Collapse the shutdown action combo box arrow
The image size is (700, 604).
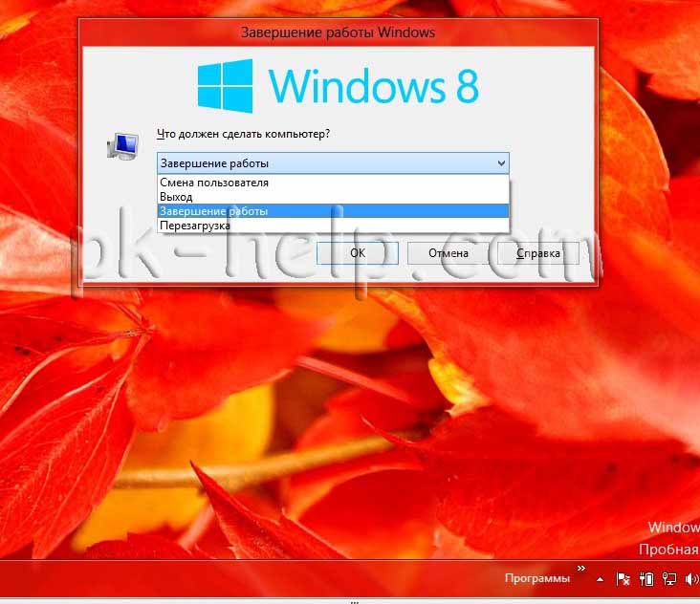coord(501,163)
